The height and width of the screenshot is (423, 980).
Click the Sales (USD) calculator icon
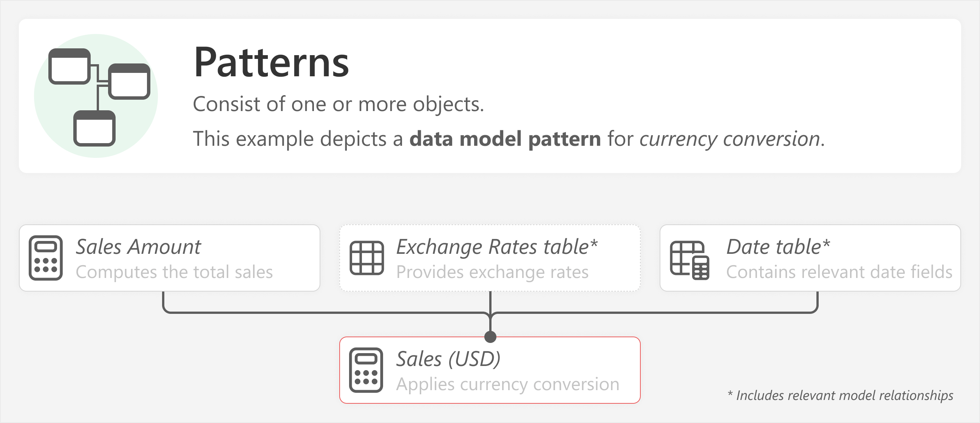pos(366,370)
